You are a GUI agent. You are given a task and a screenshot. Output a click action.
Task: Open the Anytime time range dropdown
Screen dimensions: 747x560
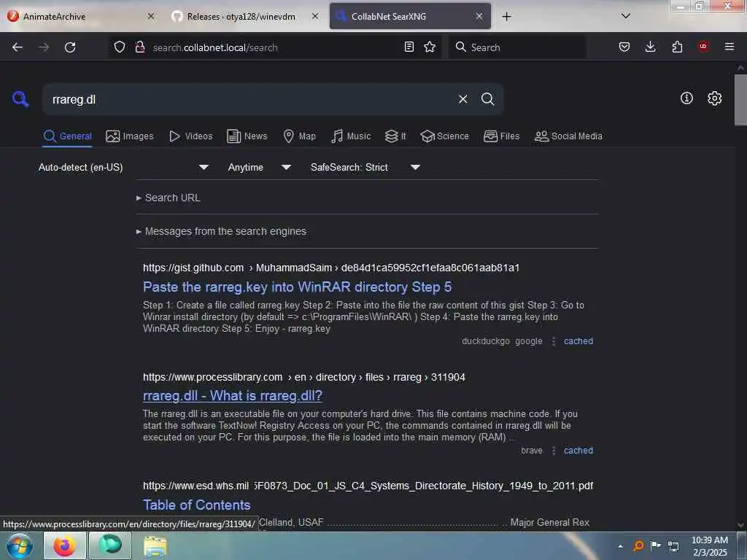(x=259, y=167)
